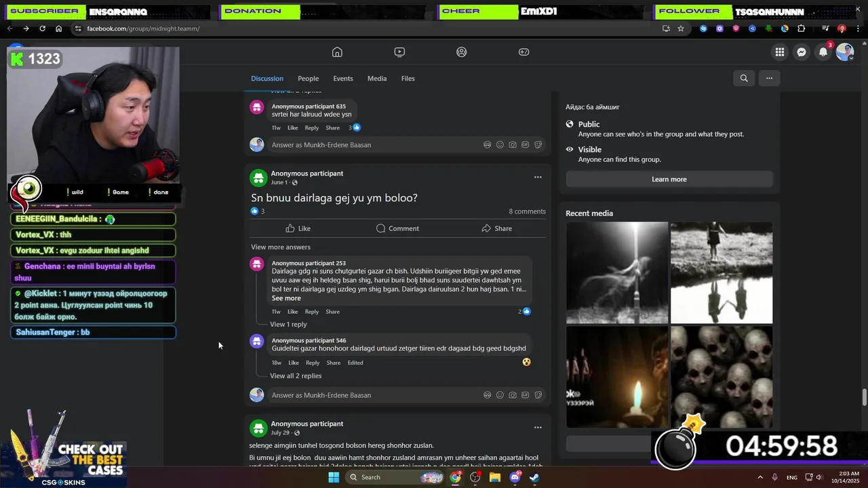
Task: Attach photo in answer box under participant 546
Action: click(x=513, y=395)
